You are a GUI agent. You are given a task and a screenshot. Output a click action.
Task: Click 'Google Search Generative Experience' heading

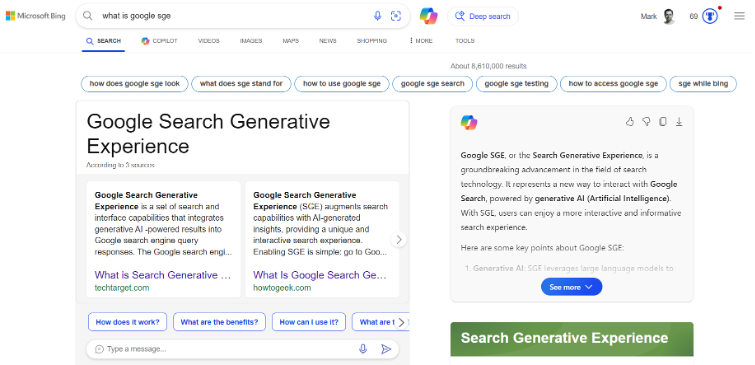(208, 134)
